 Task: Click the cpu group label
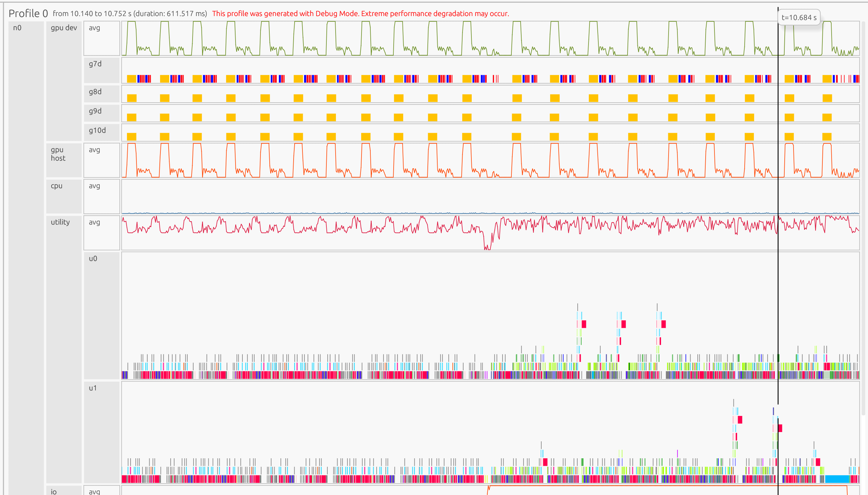56,186
